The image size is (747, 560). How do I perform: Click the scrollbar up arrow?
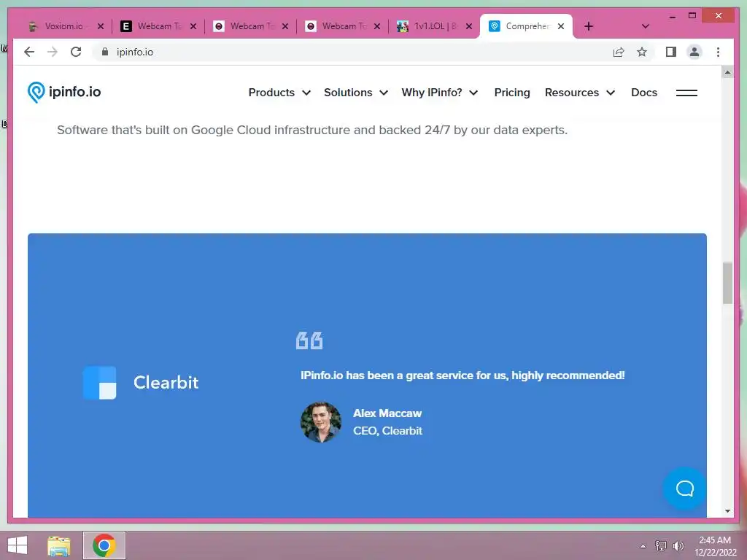[x=727, y=73]
